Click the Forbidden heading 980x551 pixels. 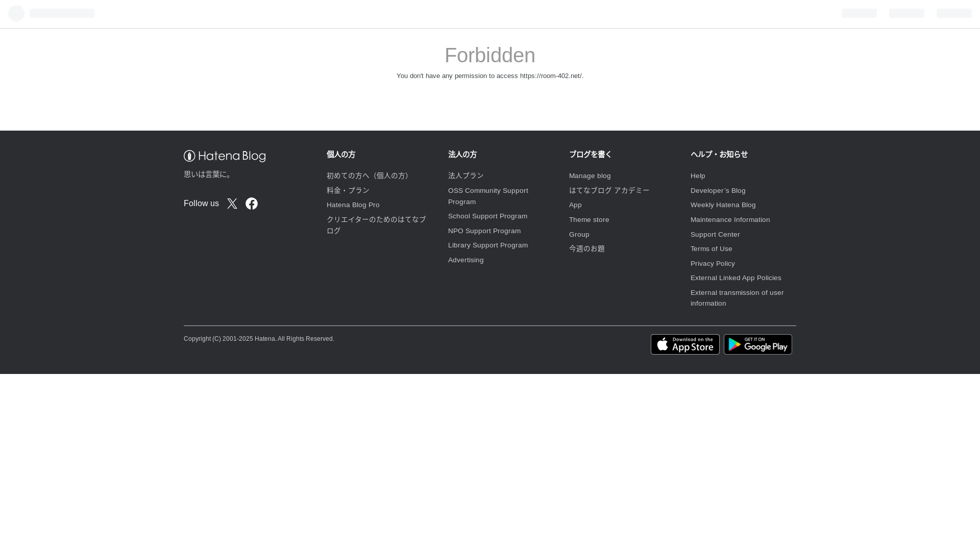pyautogui.click(x=490, y=55)
